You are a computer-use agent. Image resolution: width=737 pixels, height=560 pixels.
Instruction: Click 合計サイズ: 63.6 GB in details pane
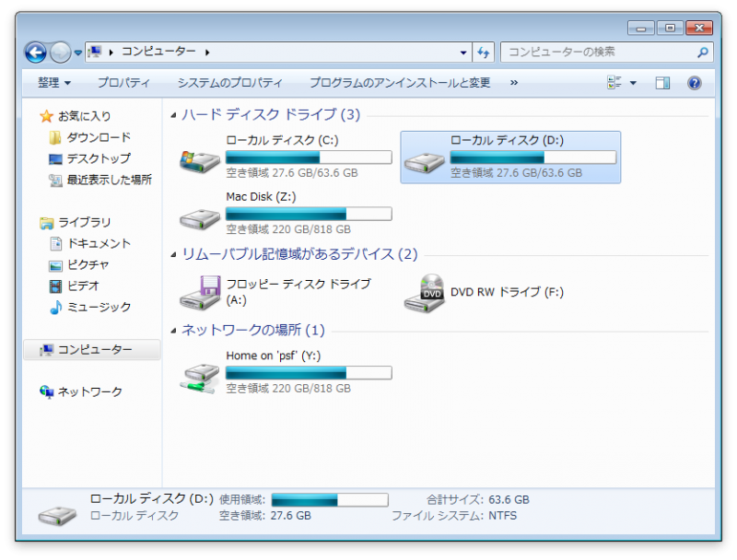(x=477, y=499)
